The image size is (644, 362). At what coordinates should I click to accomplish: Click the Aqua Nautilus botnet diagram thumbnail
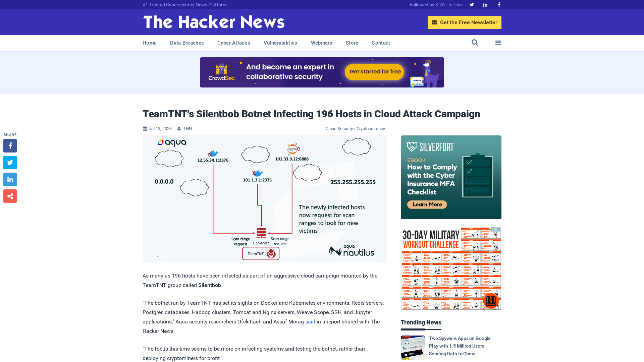tap(265, 199)
